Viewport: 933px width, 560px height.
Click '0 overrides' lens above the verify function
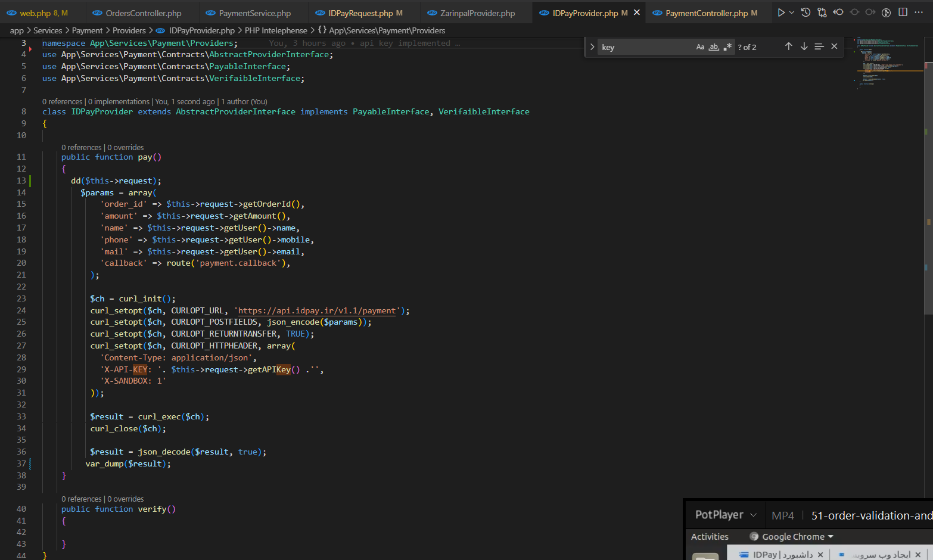coord(126,499)
